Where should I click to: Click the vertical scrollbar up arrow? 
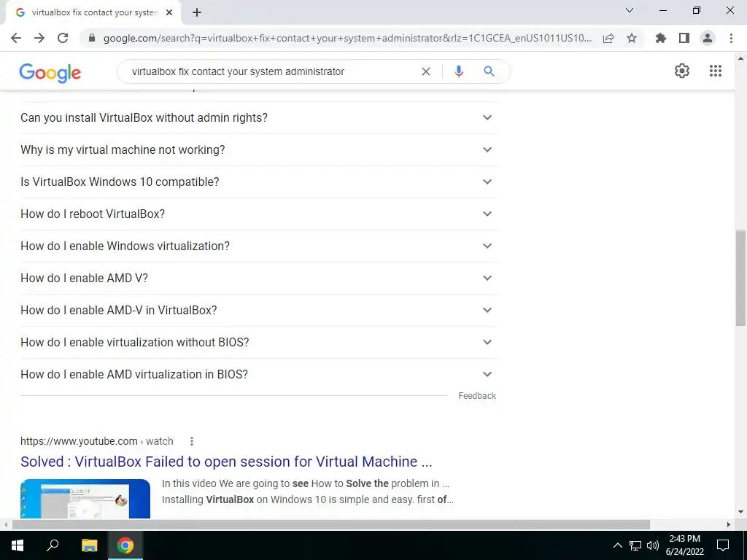(x=740, y=58)
